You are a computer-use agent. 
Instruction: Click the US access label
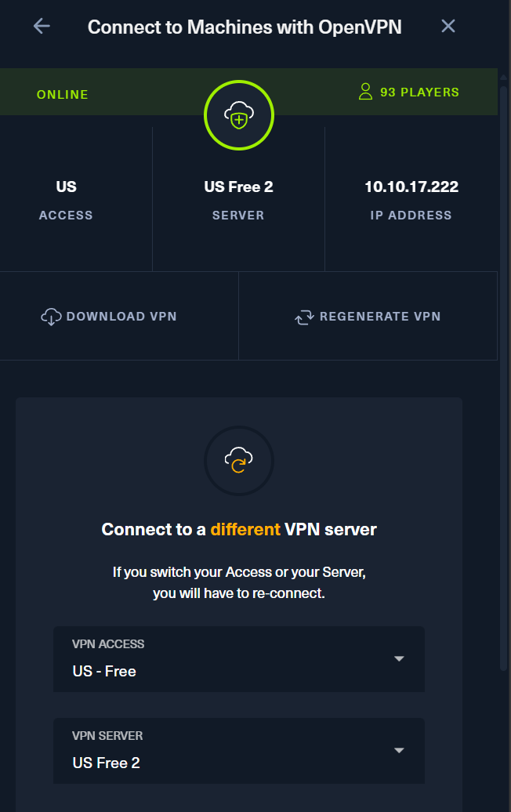66,187
